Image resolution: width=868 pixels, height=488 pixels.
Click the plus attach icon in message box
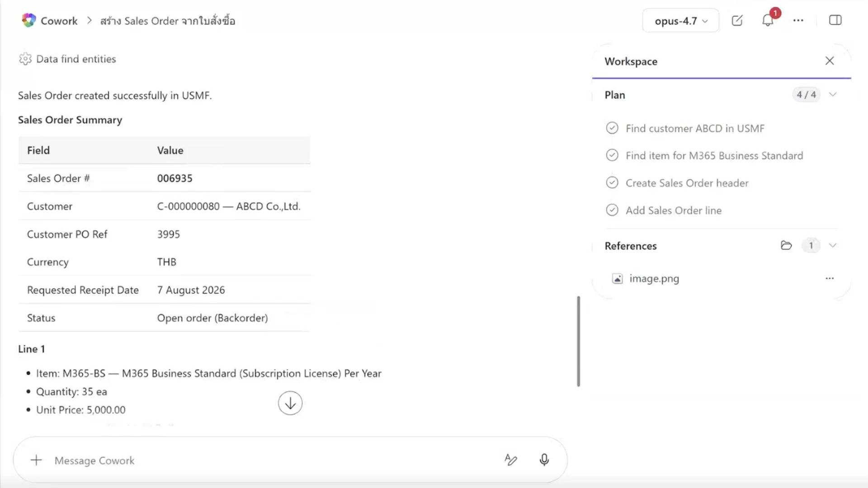pyautogui.click(x=36, y=460)
